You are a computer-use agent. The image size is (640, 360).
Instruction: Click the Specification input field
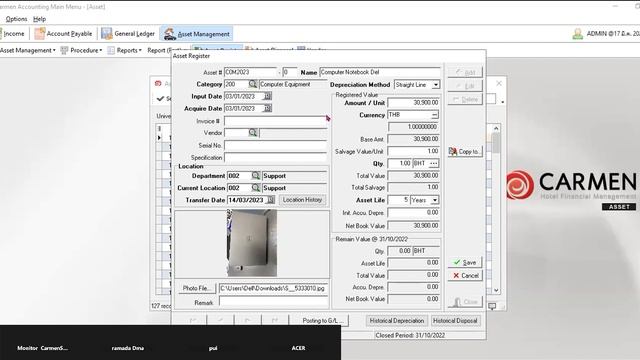coord(276,158)
